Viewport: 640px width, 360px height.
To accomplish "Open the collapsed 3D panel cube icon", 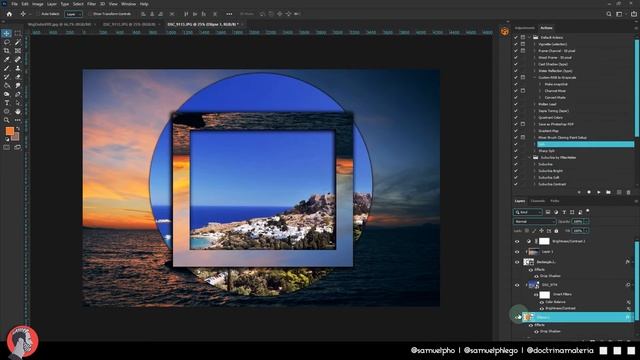I will tap(505, 31).
